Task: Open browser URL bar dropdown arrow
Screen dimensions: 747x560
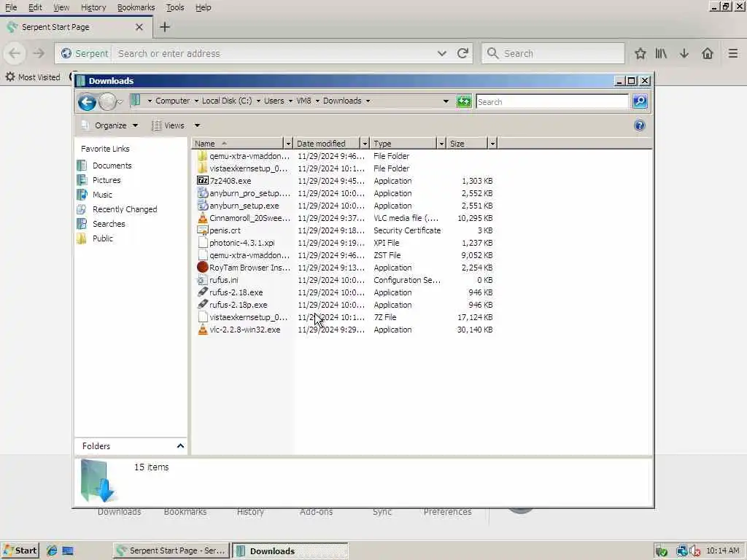Action: click(x=441, y=53)
